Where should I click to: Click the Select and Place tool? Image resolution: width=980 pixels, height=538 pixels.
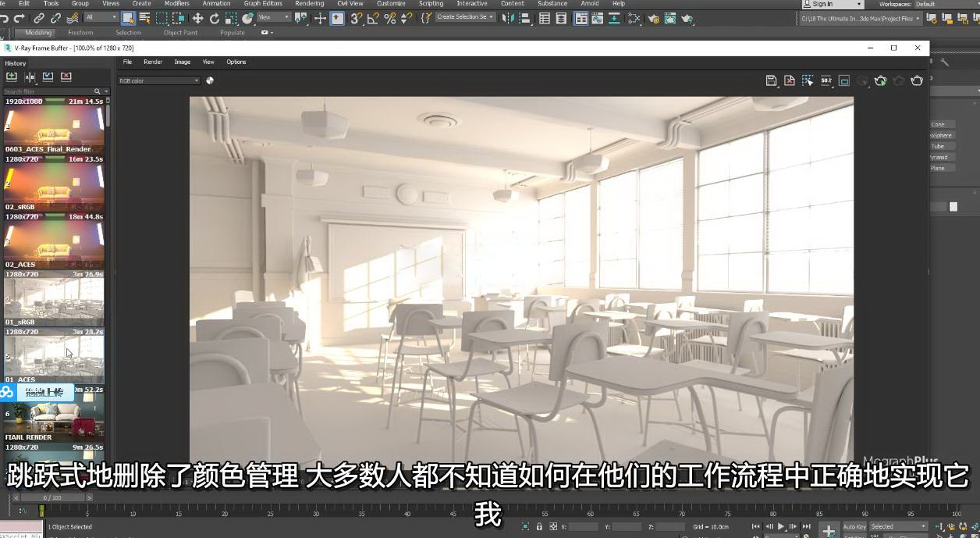tap(249, 18)
